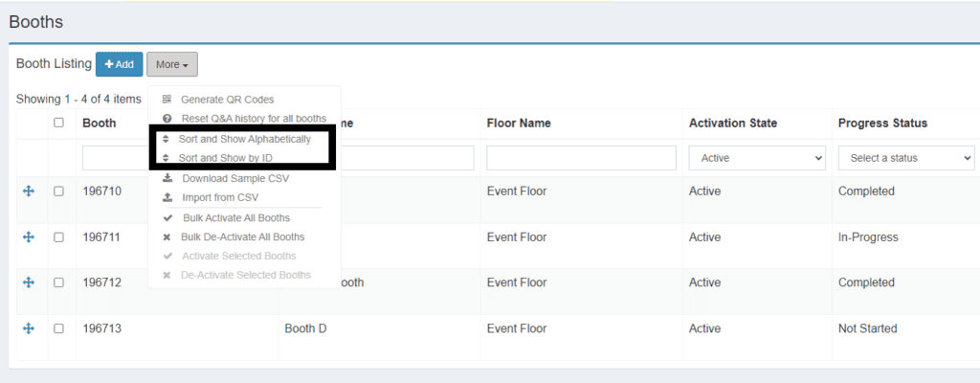Click the Showing 1 - 4 of 4 items text

click(78, 99)
